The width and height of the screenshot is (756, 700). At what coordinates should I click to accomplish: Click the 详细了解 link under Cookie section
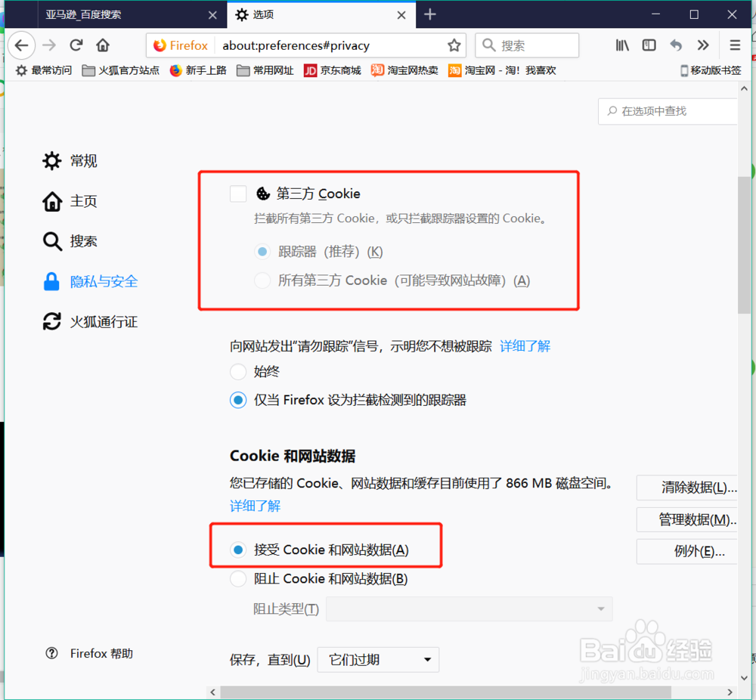tap(255, 505)
